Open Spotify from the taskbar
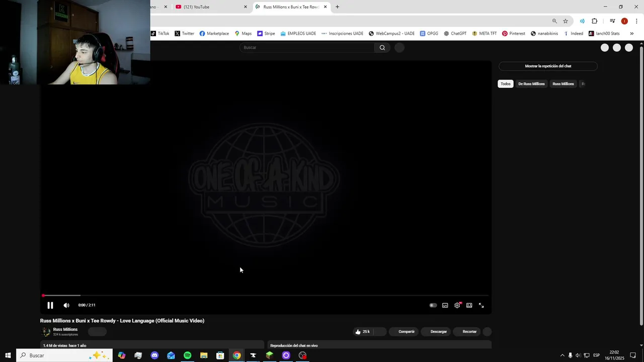 click(187, 355)
